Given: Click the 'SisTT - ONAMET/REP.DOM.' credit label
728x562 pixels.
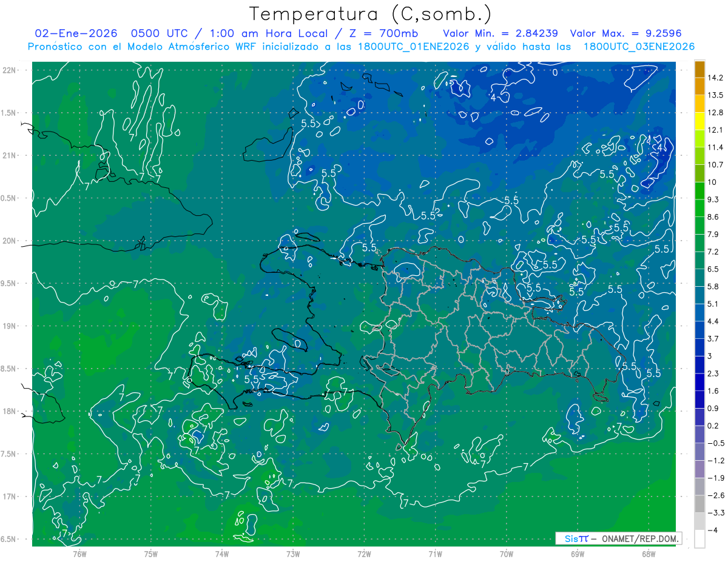Looking at the screenshot, I should (618, 538).
